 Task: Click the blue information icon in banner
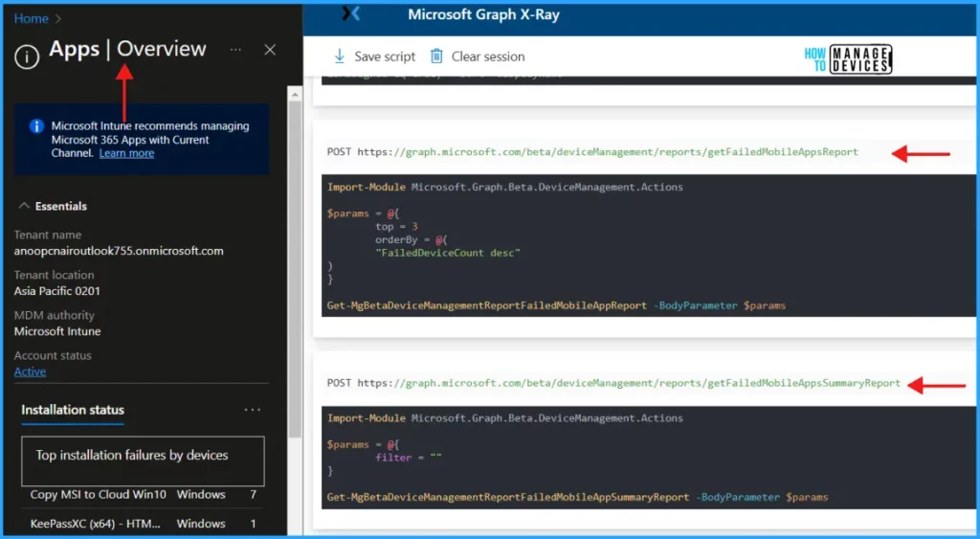37,126
